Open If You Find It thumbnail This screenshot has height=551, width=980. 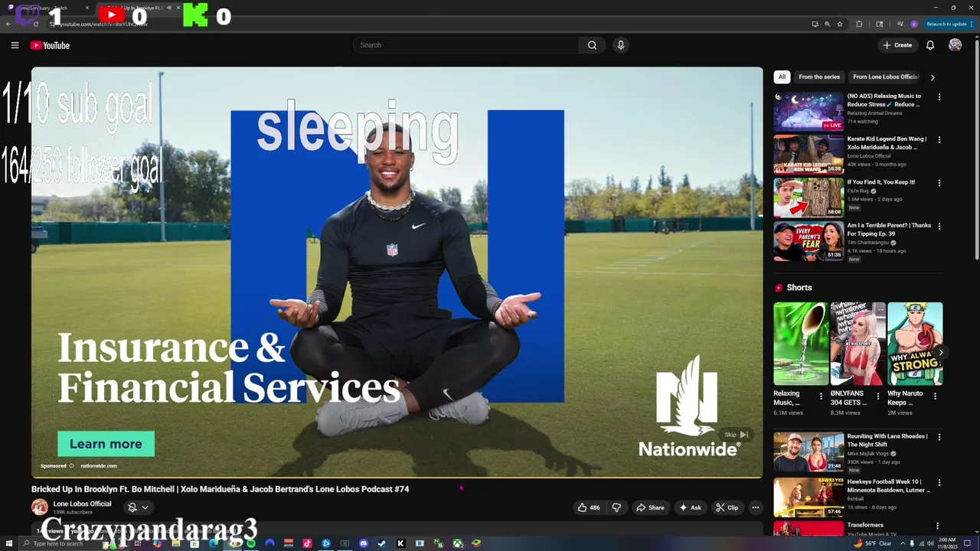(808, 197)
